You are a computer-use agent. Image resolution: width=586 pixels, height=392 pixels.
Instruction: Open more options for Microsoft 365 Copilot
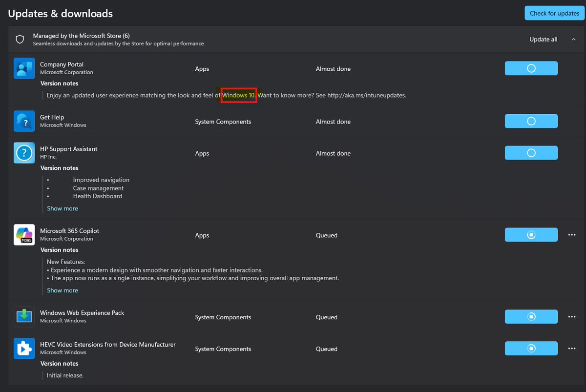pyautogui.click(x=572, y=235)
